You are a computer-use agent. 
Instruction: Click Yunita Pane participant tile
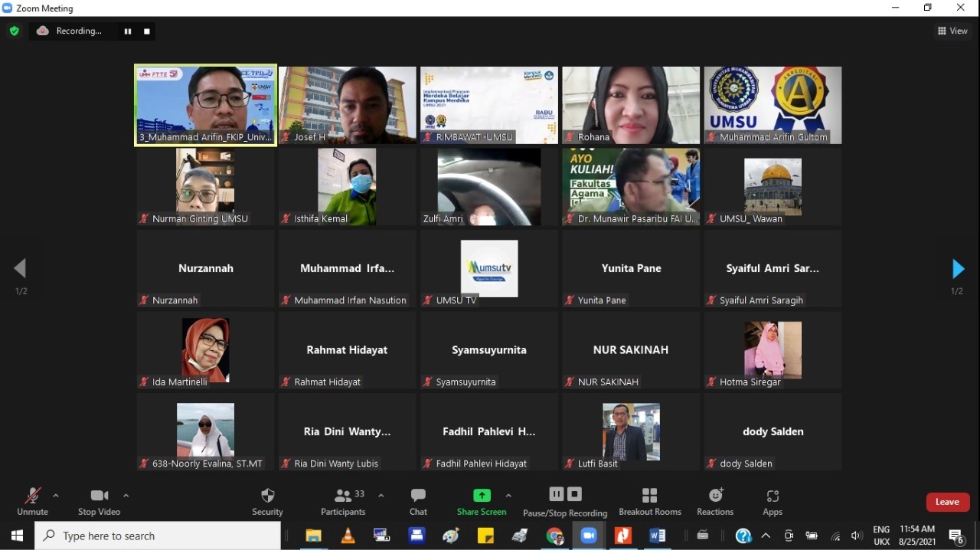point(631,269)
